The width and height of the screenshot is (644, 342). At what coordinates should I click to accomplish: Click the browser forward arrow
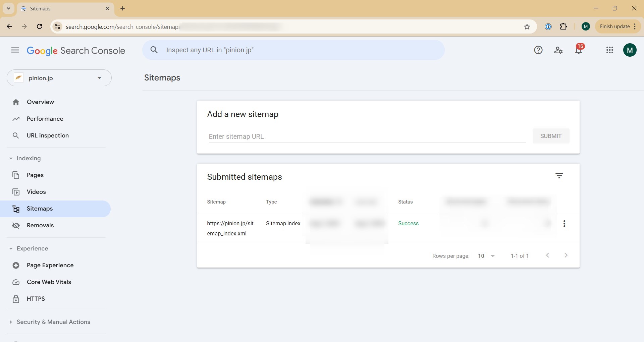point(24,26)
